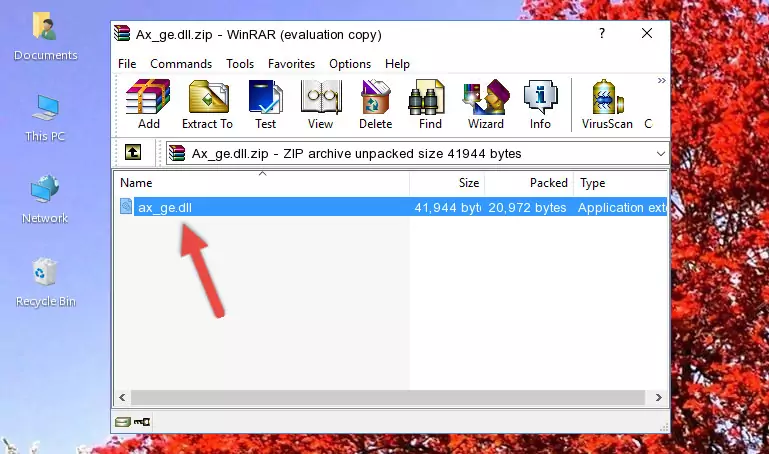
Task: Click the Application extension type cell
Action: tap(622, 208)
